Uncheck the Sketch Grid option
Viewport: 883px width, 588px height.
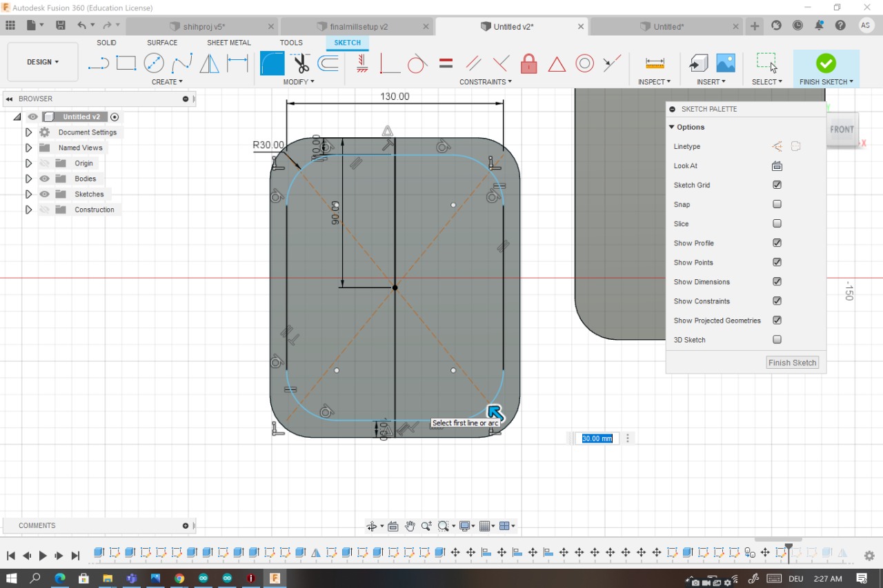(777, 185)
